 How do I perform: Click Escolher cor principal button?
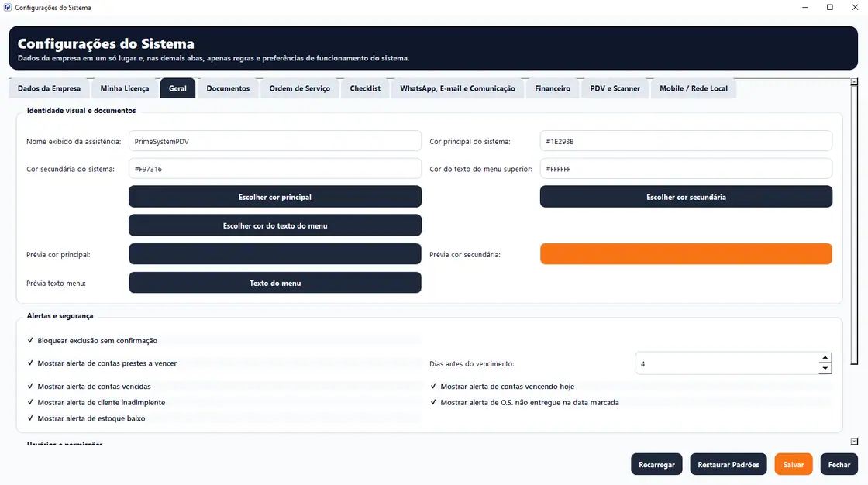pyautogui.click(x=275, y=197)
